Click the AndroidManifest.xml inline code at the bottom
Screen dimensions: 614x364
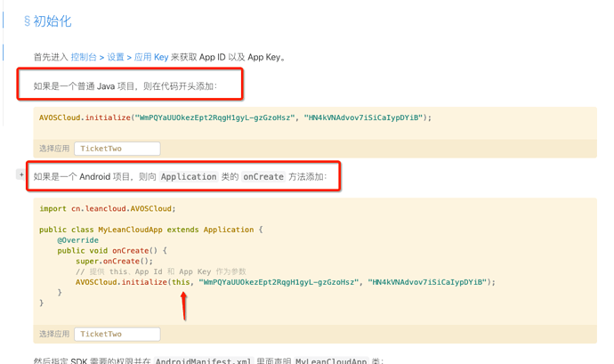[203, 360]
